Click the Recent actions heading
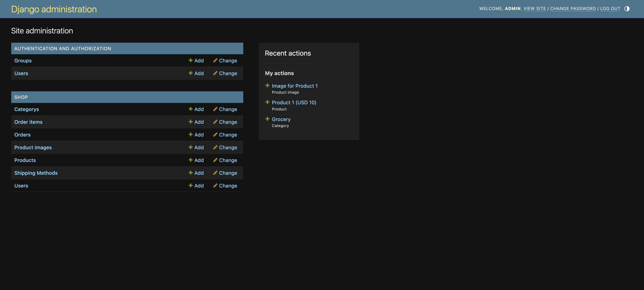Image resolution: width=644 pixels, height=290 pixels. (x=288, y=53)
